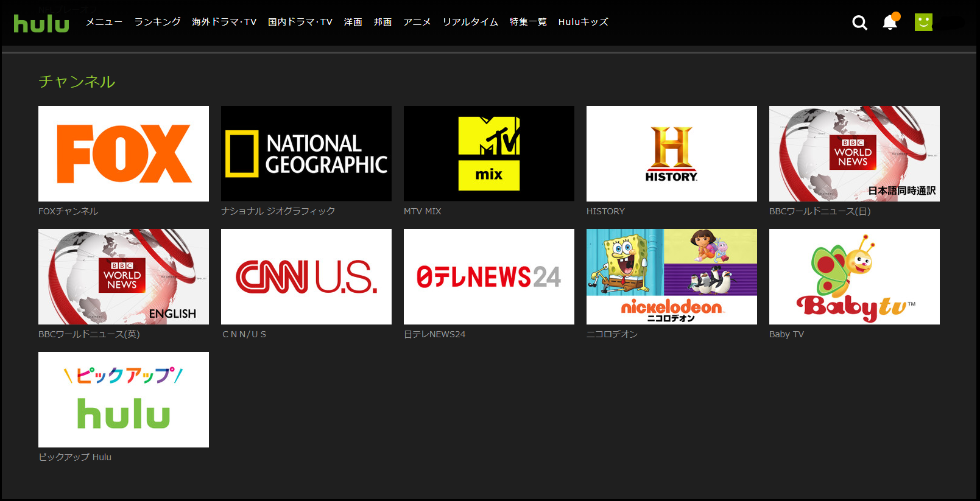
Task: Open リアルタイム section
Action: (x=470, y=22)
